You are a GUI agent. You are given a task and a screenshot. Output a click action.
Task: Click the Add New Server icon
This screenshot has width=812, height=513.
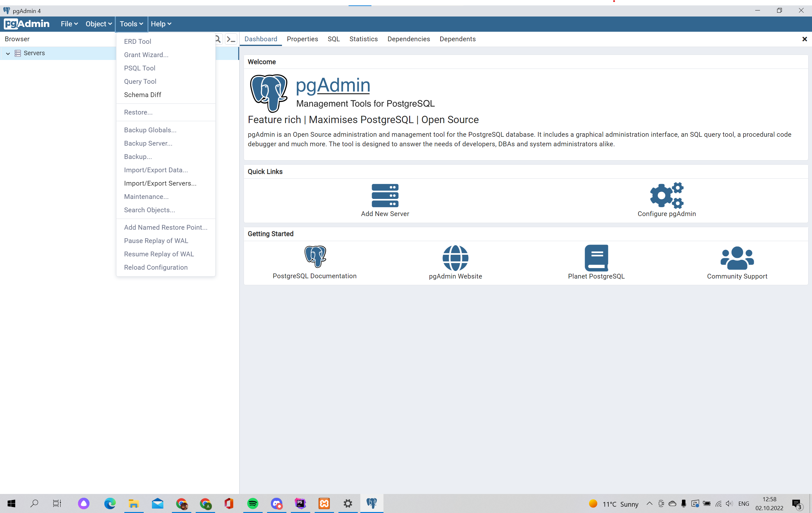385,195
